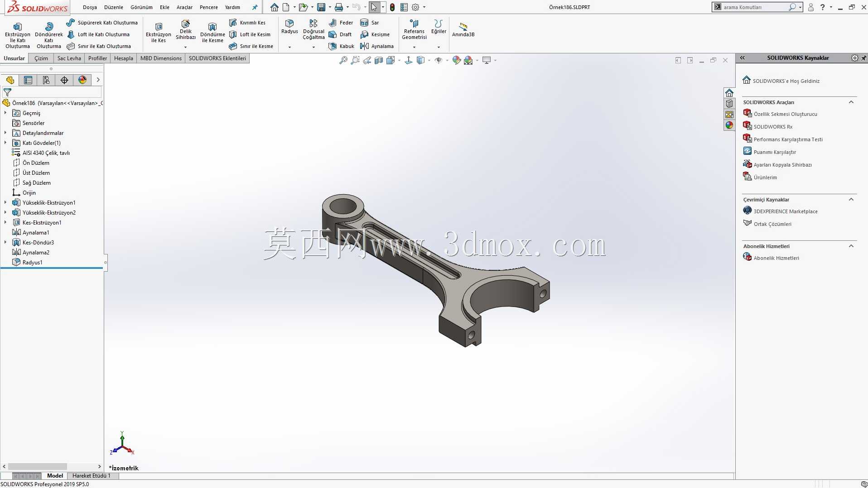The width and height of the screenshot is (868, 488).
Task: Expand Yükseklik-Ekstrüzyon1 feature
Action: tap(5, 202)
